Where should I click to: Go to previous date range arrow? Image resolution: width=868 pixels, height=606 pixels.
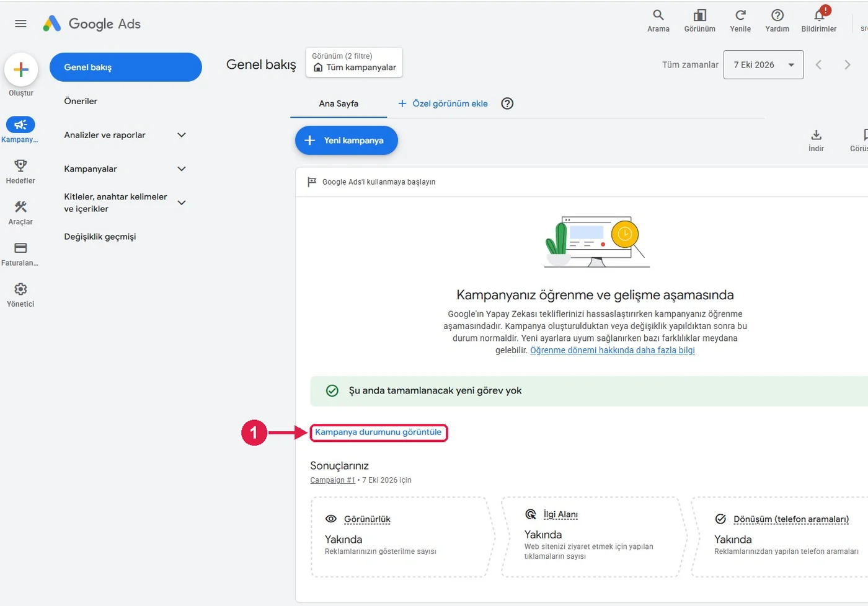pos(818,64)
